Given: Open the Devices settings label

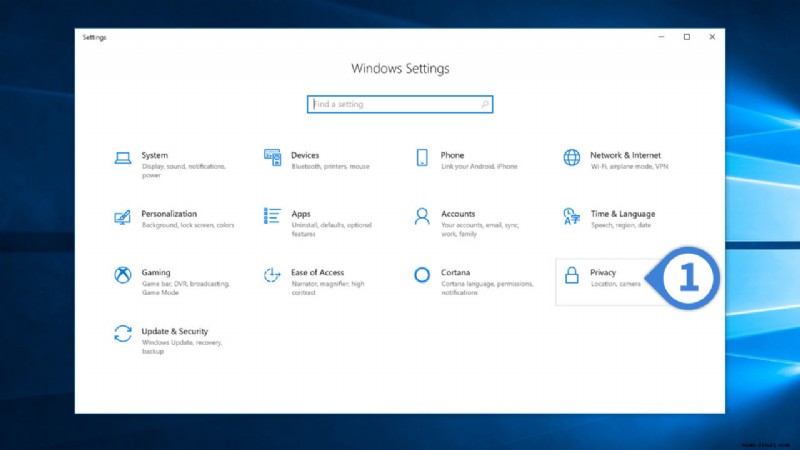Looking at the screenshot, I should point(305,155).
